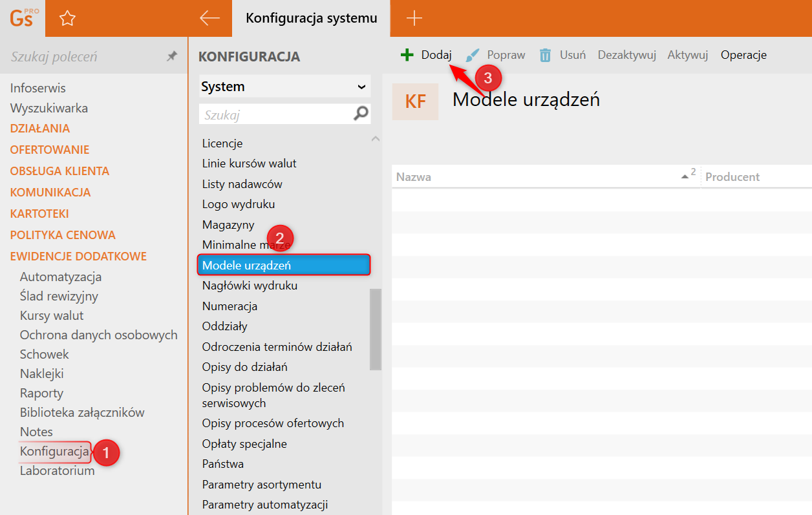
Task: Select Państwa in configuration list
Action: (222, 464)
